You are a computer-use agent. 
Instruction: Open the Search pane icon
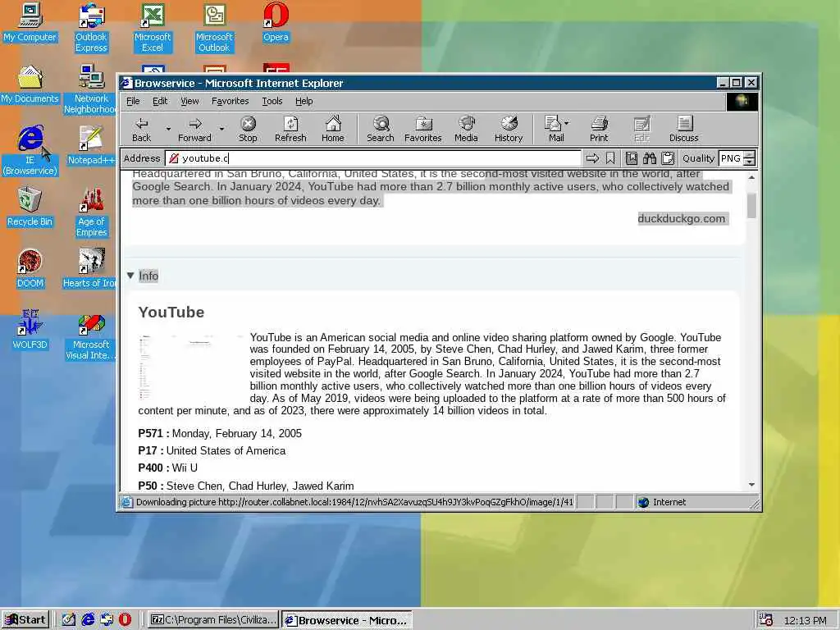click(x=381, y=129)
